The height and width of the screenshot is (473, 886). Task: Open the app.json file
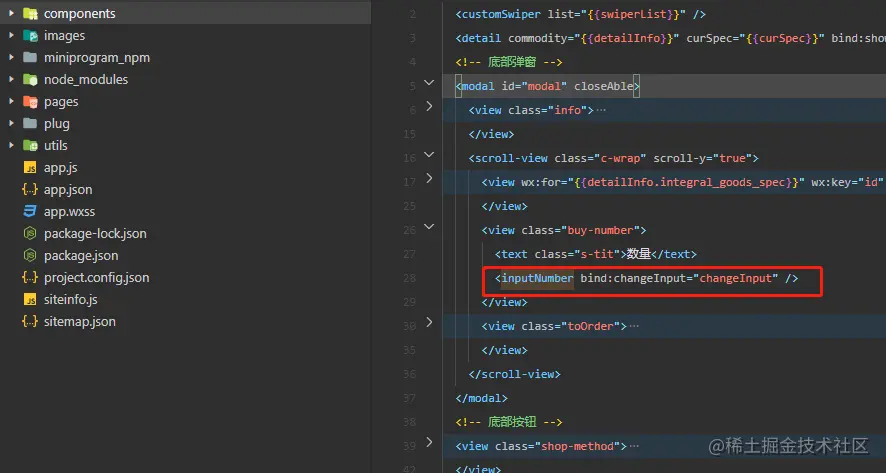68,189
